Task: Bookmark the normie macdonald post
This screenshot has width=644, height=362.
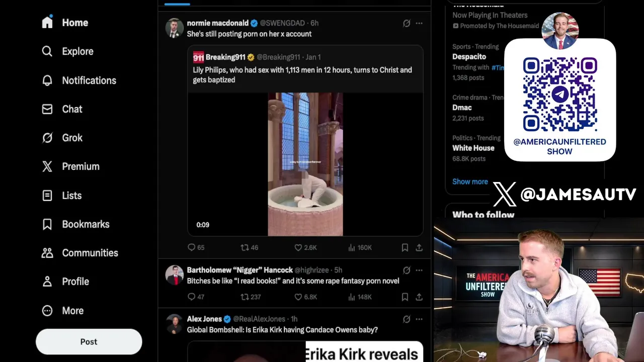Action: pos(405,247)
